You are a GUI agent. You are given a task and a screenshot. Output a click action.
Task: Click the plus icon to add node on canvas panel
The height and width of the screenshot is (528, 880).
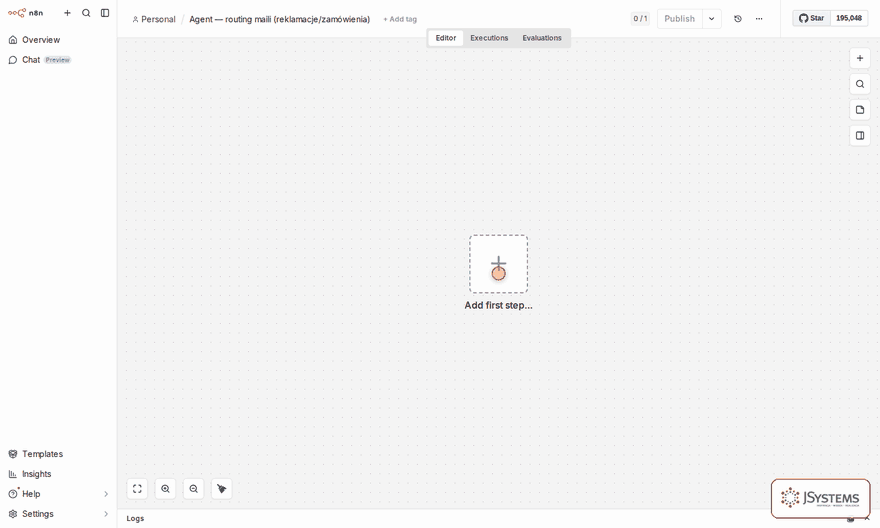860,58
